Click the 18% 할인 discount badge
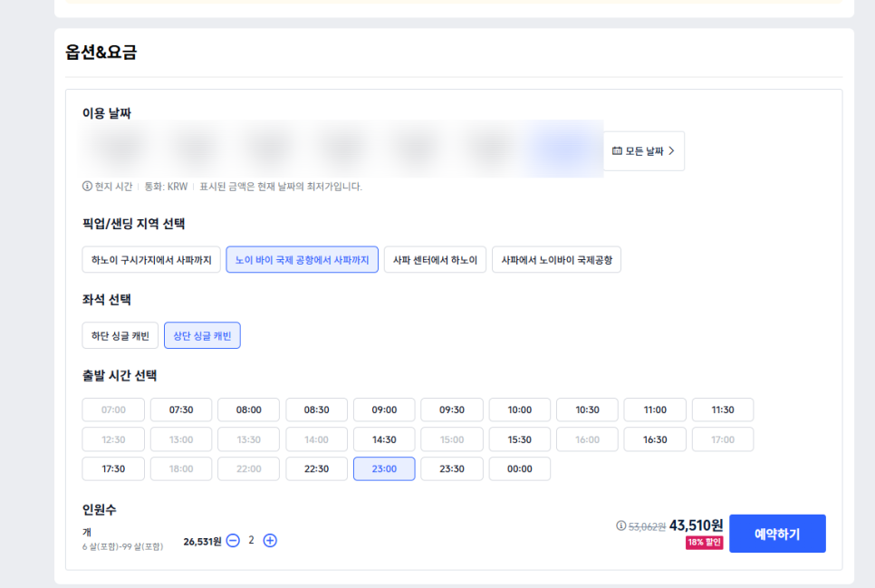 click(x=704, y=542)
